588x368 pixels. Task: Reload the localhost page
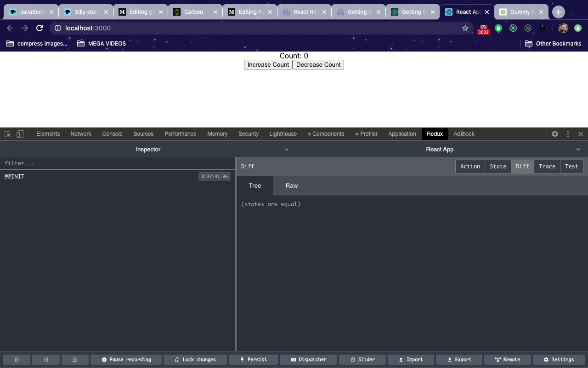[40, 28]
